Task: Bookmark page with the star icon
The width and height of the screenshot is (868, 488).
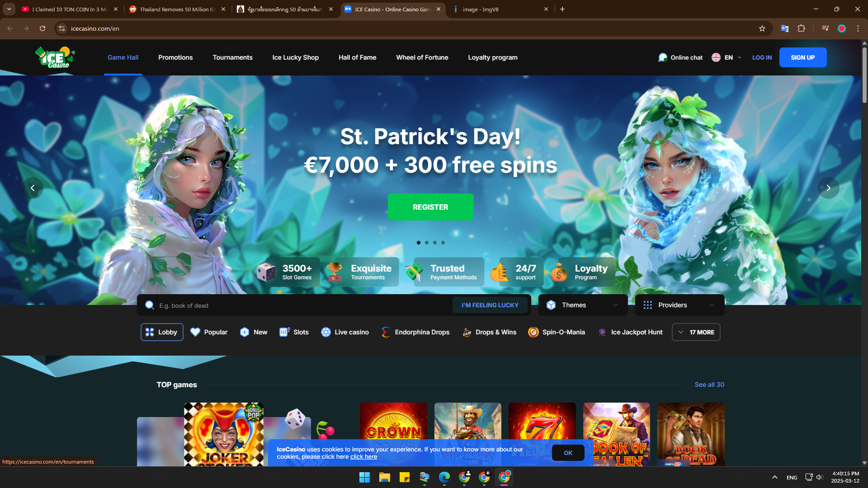Action: [762, 28]
